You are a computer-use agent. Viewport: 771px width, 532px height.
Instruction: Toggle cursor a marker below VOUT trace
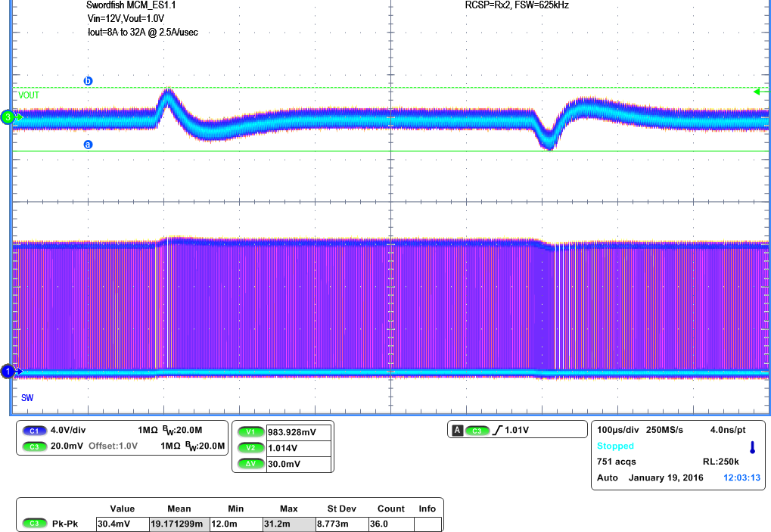tap(88, 144)
